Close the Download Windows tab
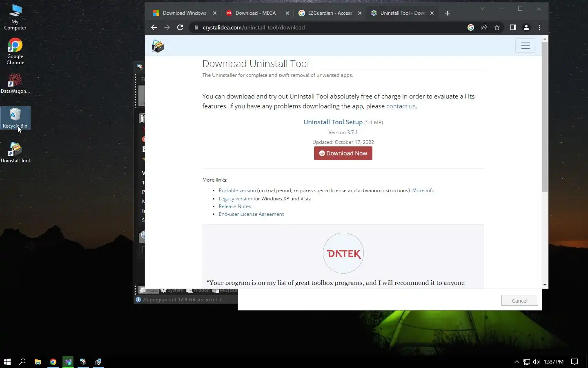 [x=215, y=13]
